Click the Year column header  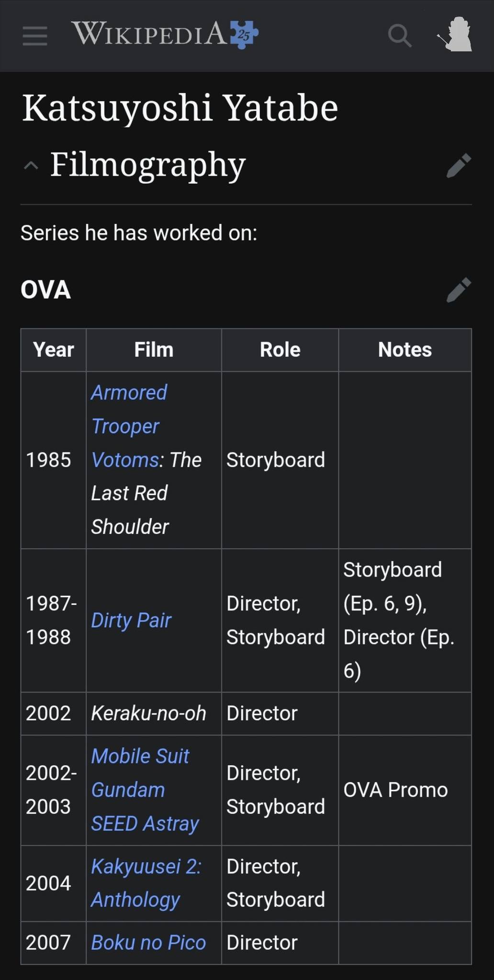(53, 350)
